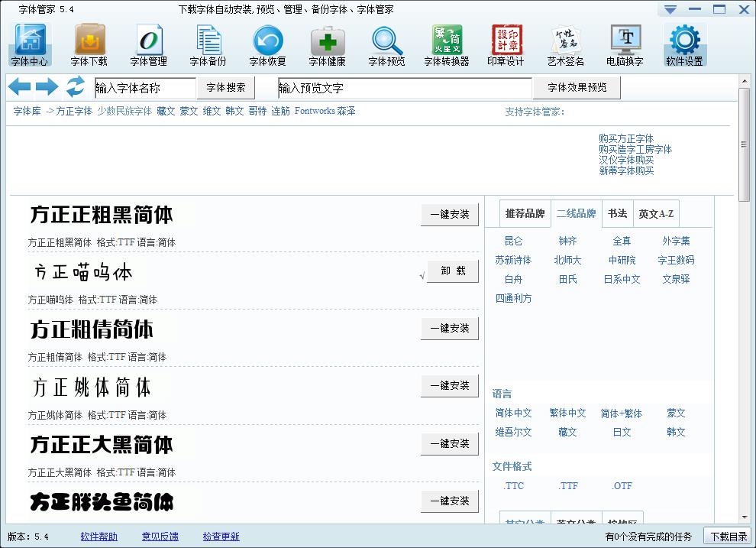Go to the 字体库 breadcrumb link

pyautogui.click(x=27, y=111)
